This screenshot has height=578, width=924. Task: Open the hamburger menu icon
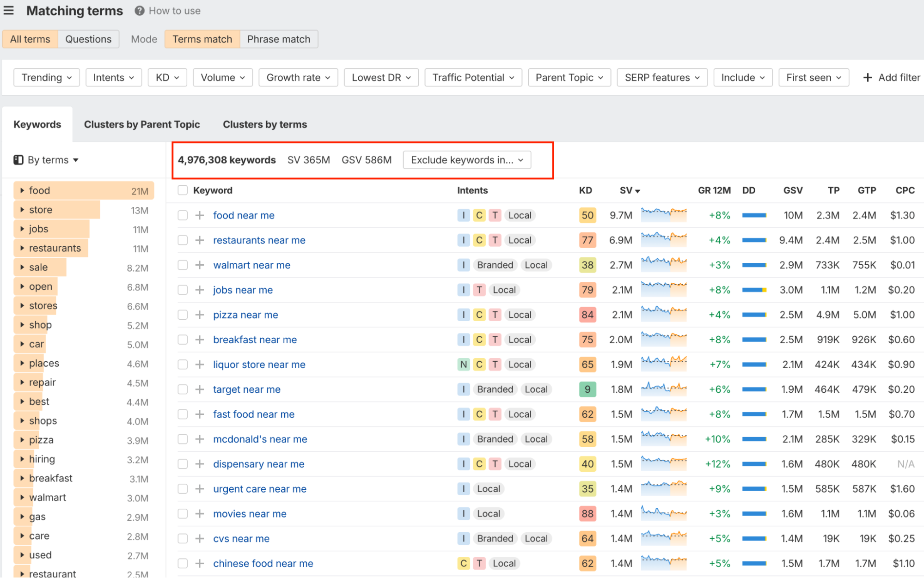[8, 10]
